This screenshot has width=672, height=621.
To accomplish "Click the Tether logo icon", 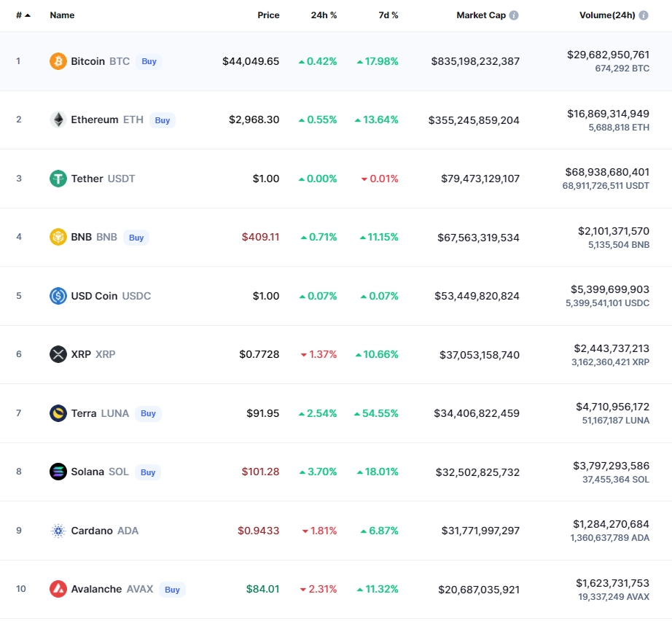I will [58, 179].
